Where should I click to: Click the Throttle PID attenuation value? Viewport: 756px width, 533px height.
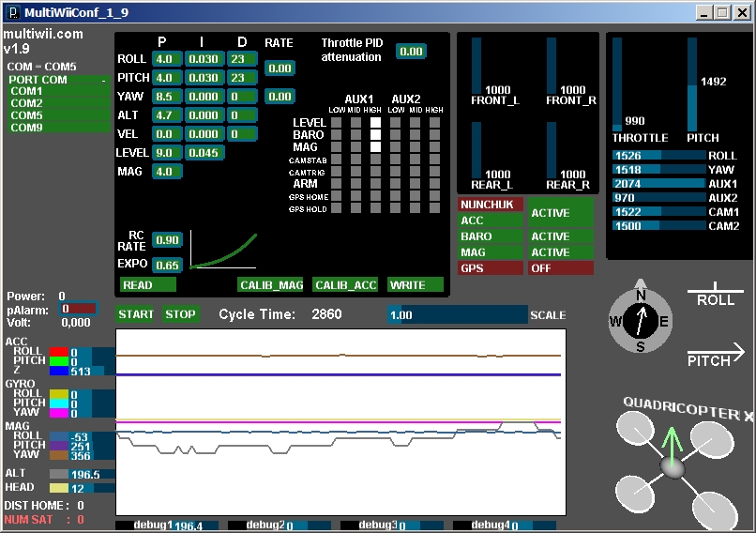click(x=411, y=52)
